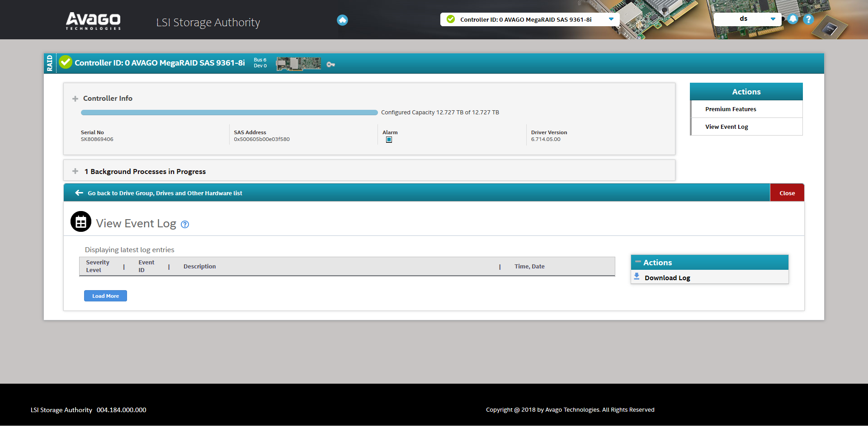The height and width of the screenshot is (437, 868).
Task: Click serial number SK80869406
Action: tap(97, 139)
